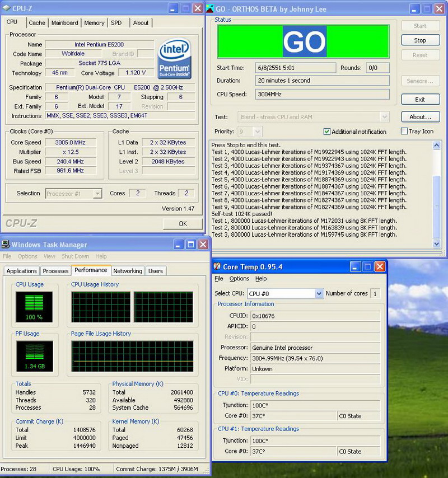The image size is (448, 478).
Task: Select the CPU tab in CPU-Z
Action: [x=12, y=22]
